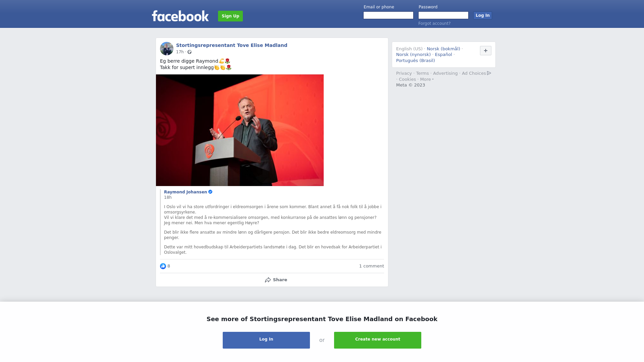Click the plus button for more languages
This screenshot has height=362, width=644.
coord(485,51)
